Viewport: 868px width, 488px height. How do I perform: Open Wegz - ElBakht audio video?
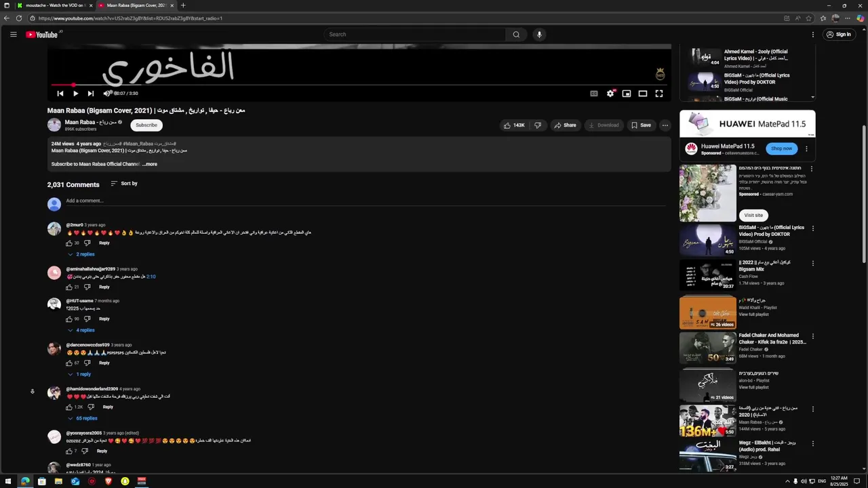pos(708,456)
